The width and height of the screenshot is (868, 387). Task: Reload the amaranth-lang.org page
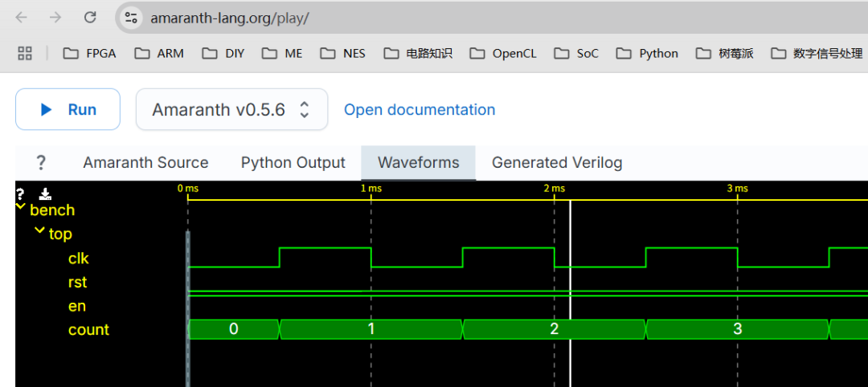[x=90, y=18]
